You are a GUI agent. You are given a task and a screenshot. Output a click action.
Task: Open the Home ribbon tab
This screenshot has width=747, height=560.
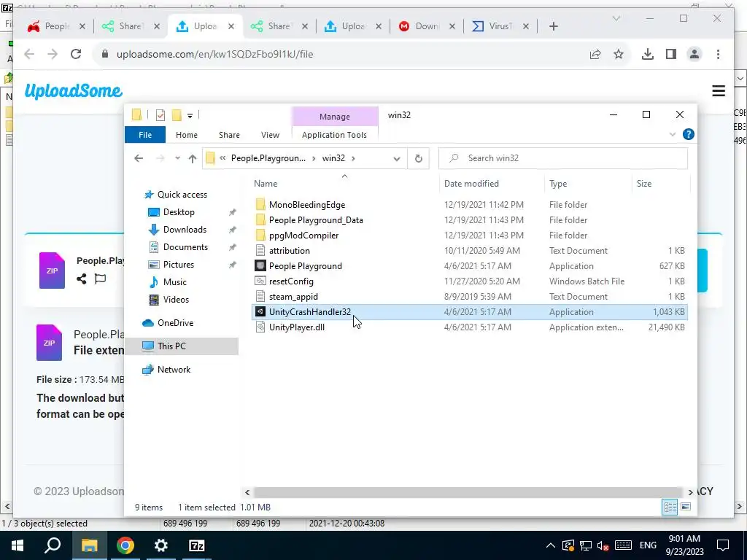tap(186, 135)
